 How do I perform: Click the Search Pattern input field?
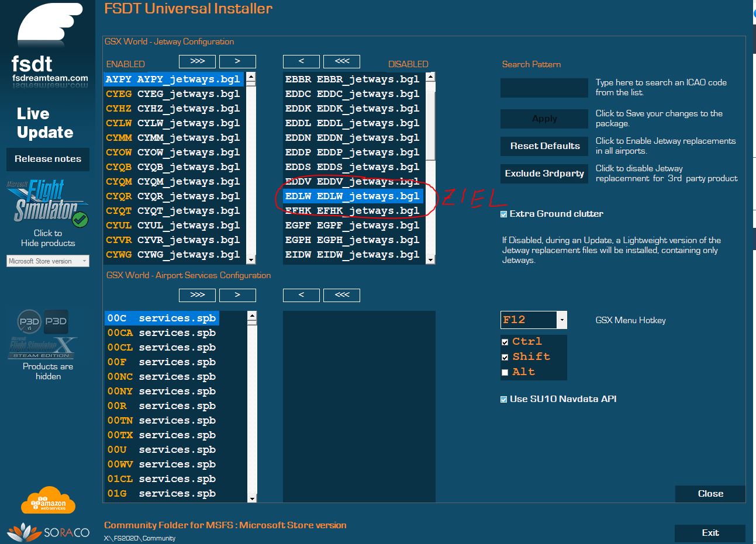tap(544, 88)
